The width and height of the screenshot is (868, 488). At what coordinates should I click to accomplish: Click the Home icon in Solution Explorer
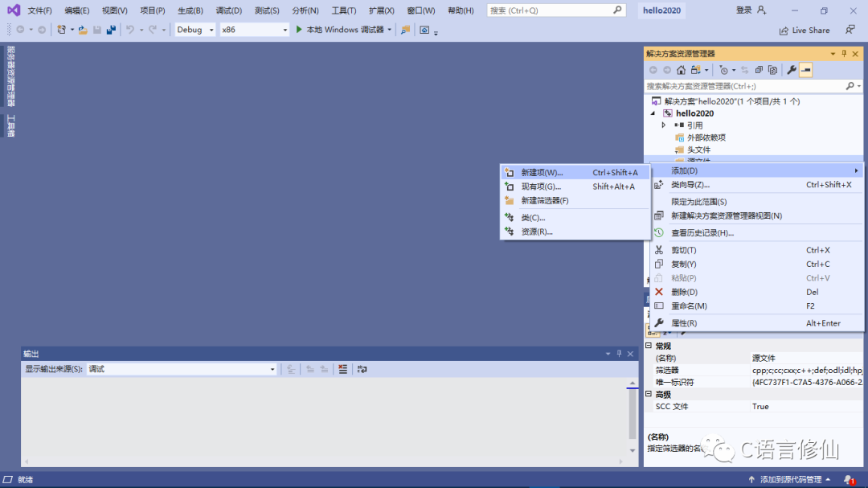point(681,70)
